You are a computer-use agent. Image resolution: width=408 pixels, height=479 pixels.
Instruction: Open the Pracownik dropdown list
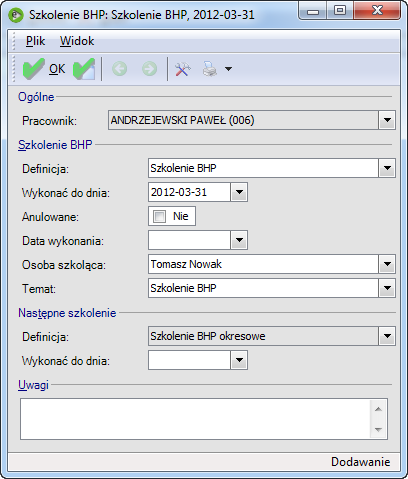[387, 120]
